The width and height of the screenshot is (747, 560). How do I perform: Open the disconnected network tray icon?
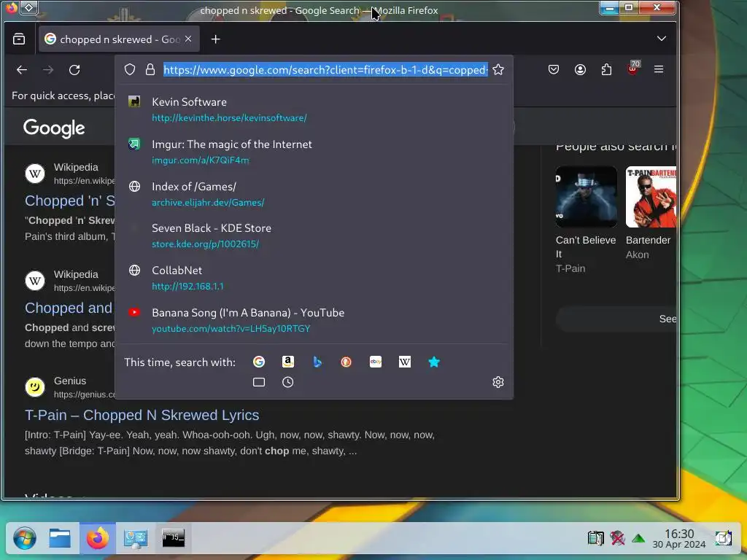click(x=617, y=538)
